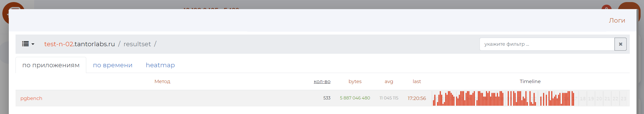
Task: Clear the filter with the X button
Action: coord(620,44)
